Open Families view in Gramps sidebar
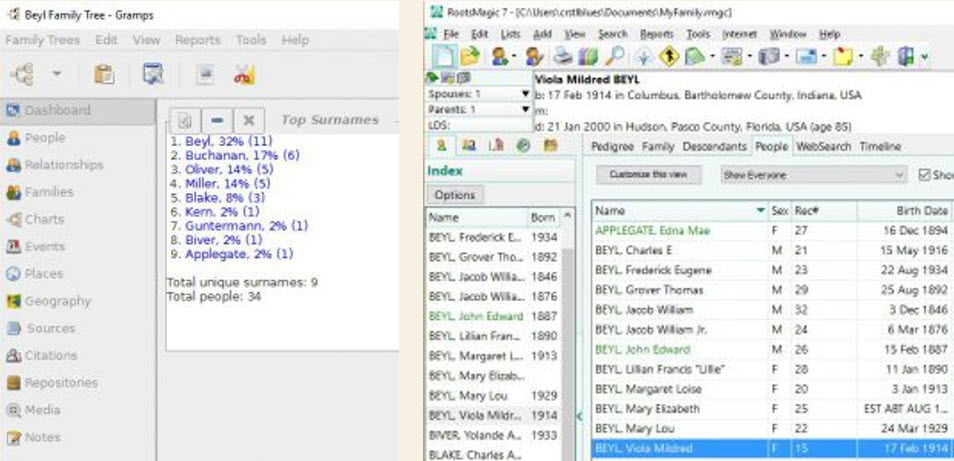The height and width of the screenshot is (461, 954). (78, 192)
